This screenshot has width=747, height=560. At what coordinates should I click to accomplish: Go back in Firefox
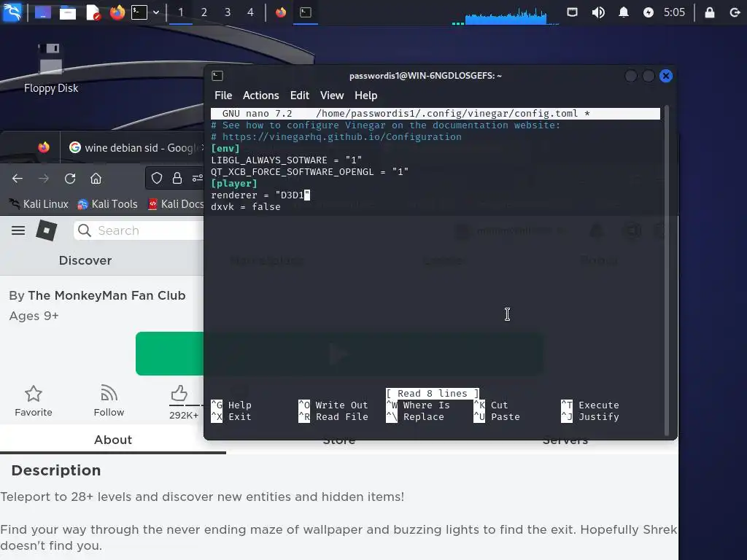click(18, 179)
